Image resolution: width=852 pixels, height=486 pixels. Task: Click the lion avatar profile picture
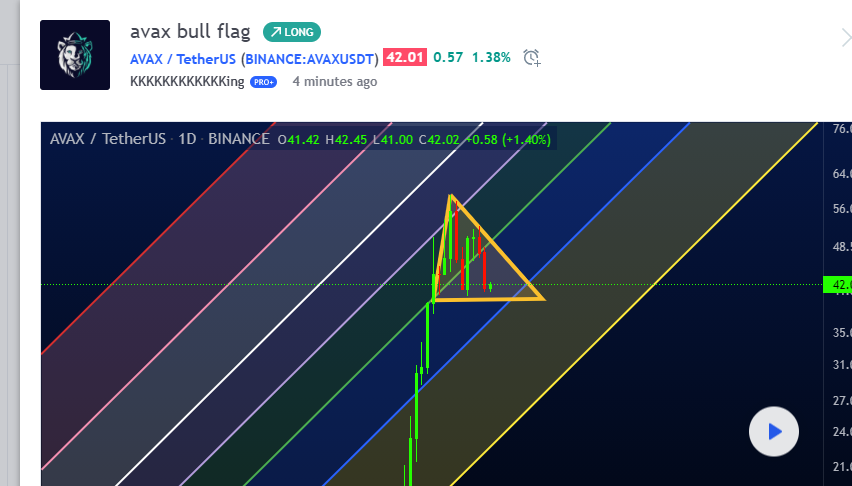pos(75,55)
